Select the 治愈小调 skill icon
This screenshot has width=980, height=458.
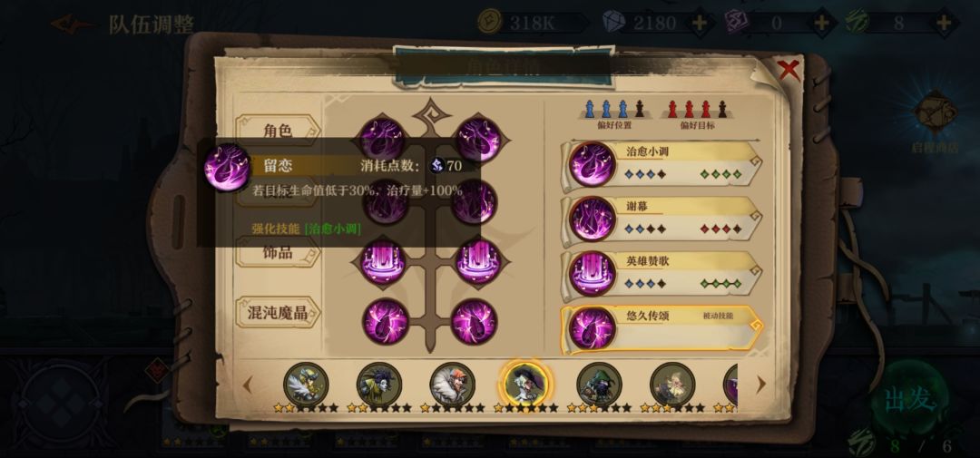click(592, 164)
